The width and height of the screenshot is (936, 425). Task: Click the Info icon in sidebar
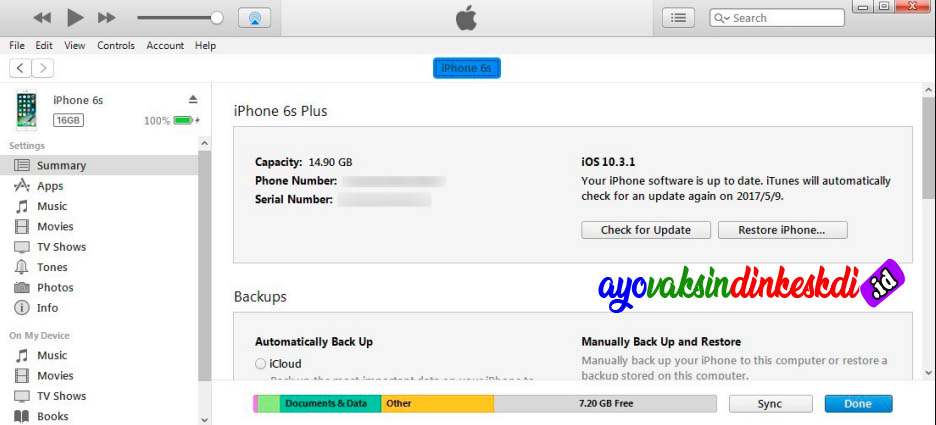point(21,307)
